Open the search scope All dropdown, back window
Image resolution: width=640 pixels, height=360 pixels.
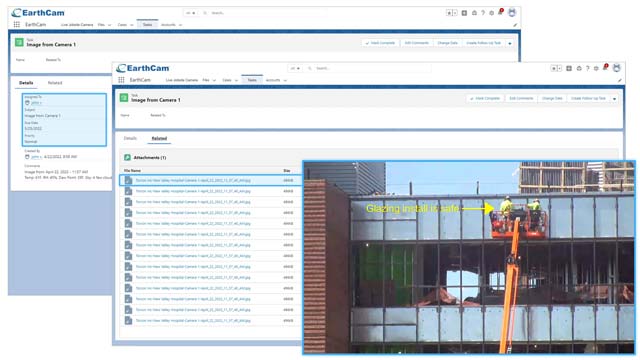pos(190,13)
